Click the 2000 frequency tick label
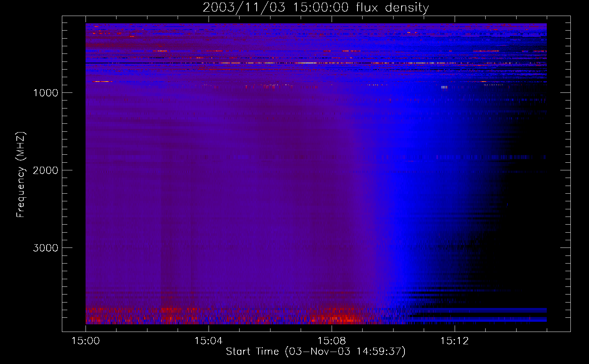This screenshot has width=589, height=364. (46, 170)
